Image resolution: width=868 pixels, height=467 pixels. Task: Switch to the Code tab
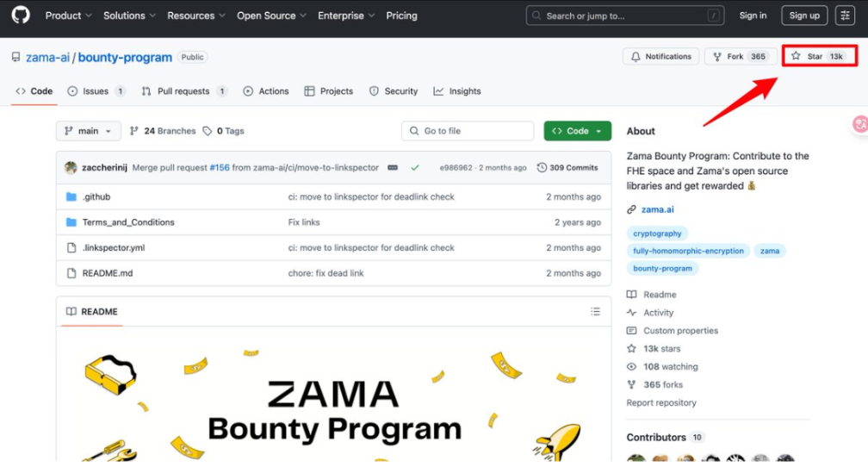(x=34, y=90)
